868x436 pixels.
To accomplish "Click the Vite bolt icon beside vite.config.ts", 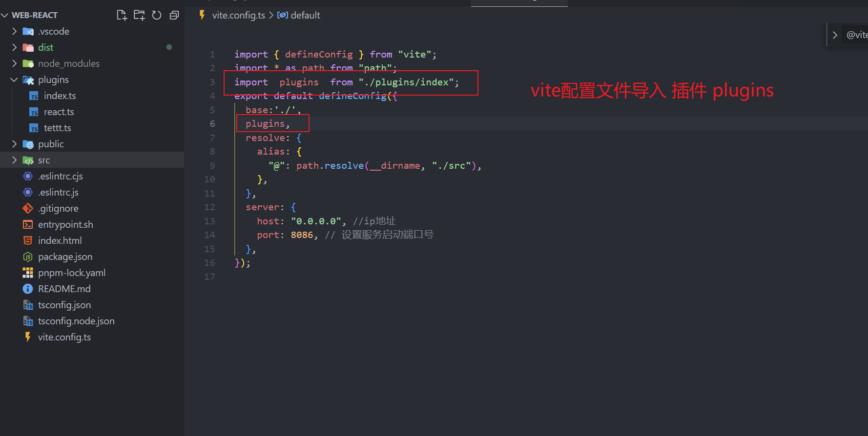I will click(x=28, y=337).
